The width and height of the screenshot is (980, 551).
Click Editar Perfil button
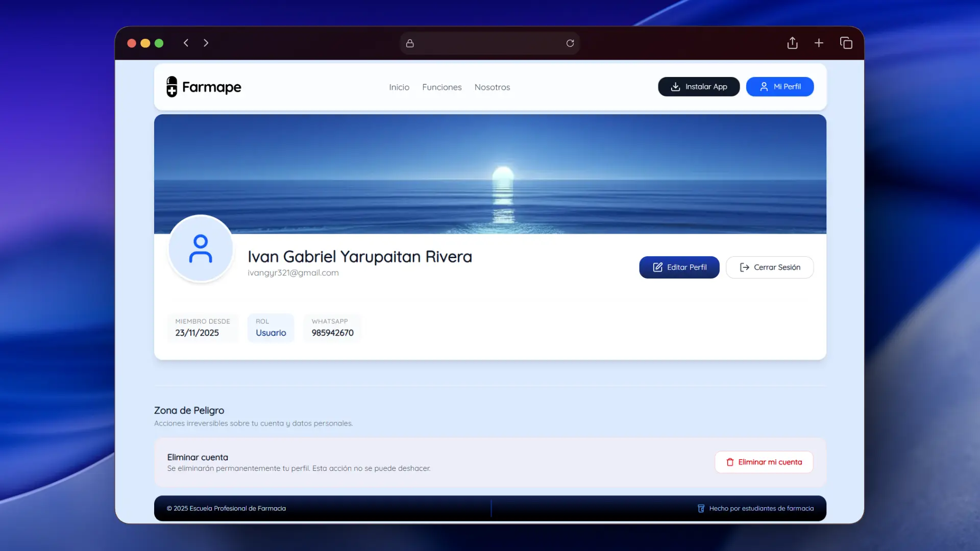[x=679, y=267]
